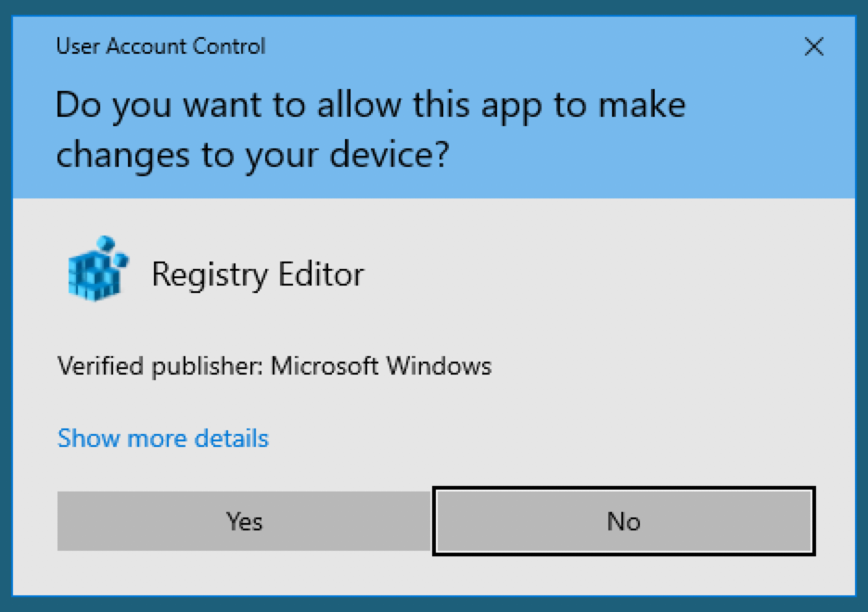The image size is (868, 612).
Task: Click the word 'details' in the blue link
Action: tap(232, 439)
